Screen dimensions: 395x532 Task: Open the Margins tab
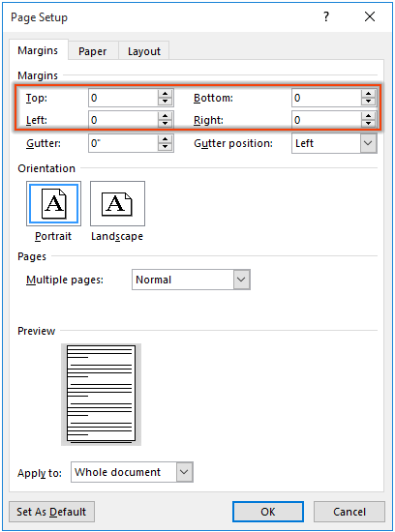(x=38, y=50)
